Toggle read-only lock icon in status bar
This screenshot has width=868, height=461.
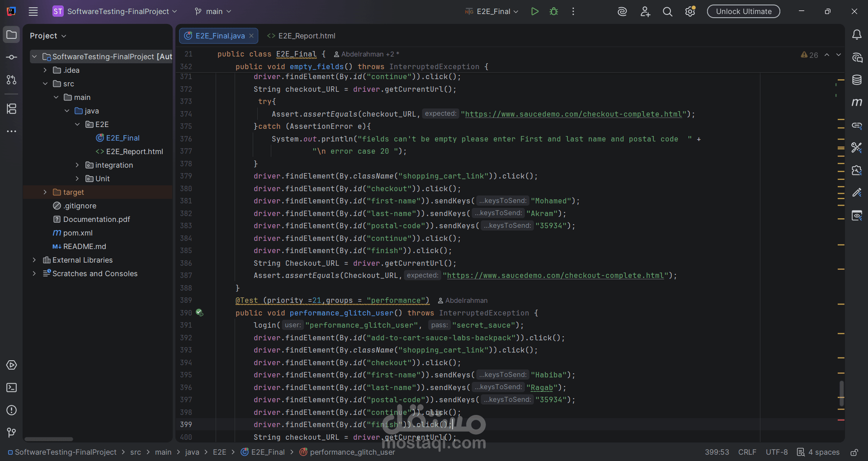point(854,452)
